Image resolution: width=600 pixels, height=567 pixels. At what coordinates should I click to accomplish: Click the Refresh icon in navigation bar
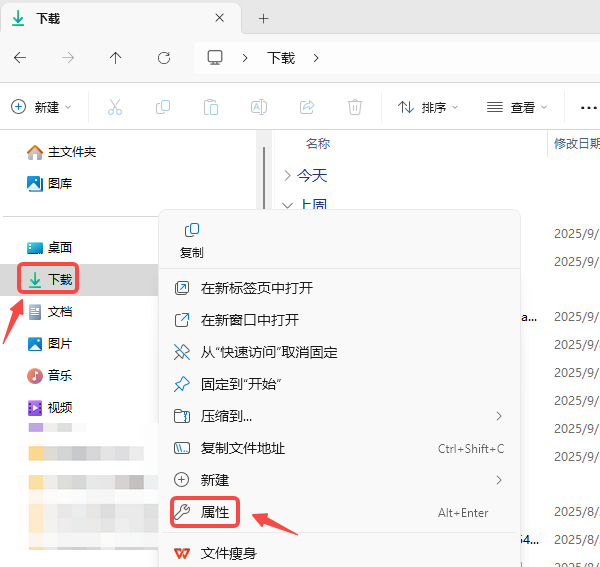tap(164, 58)
